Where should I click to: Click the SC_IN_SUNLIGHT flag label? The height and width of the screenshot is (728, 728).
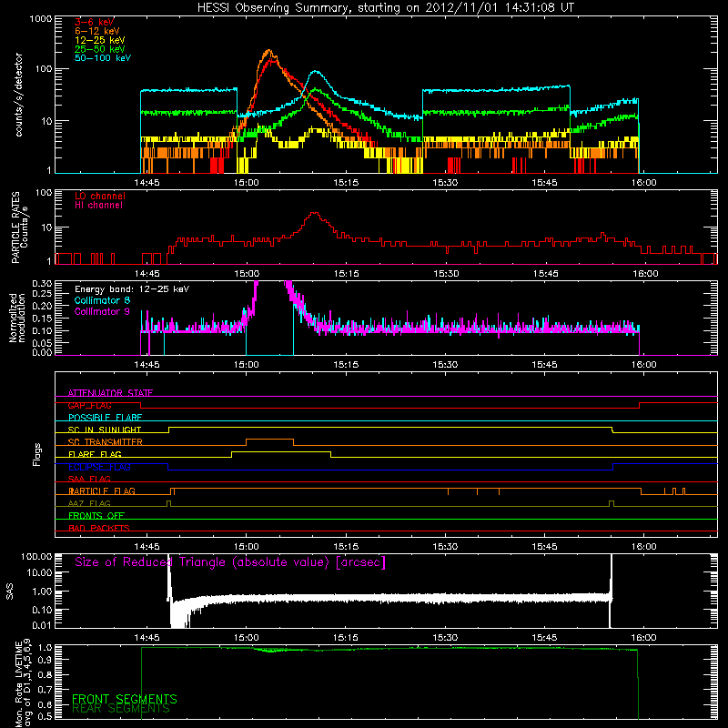pos(105,430)
